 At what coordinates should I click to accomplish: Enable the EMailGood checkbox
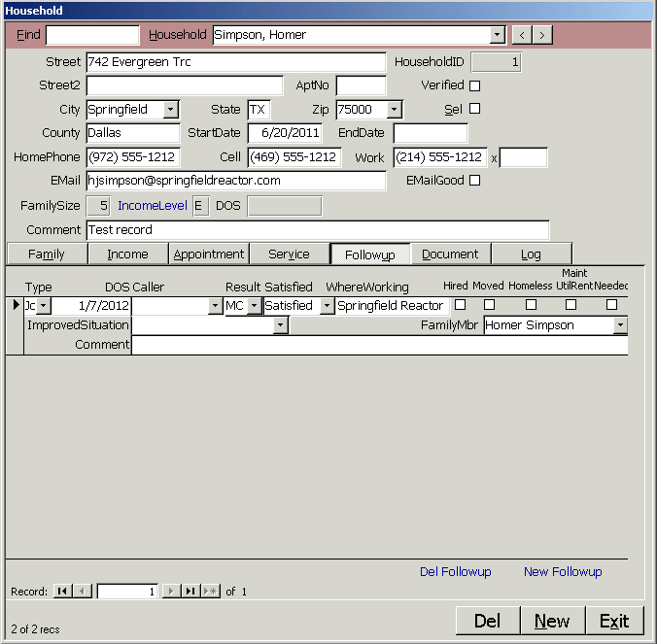point(475,180)
